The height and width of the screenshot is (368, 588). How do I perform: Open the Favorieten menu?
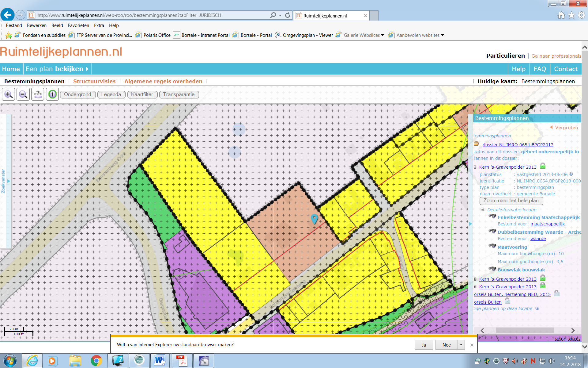(78, 25)
